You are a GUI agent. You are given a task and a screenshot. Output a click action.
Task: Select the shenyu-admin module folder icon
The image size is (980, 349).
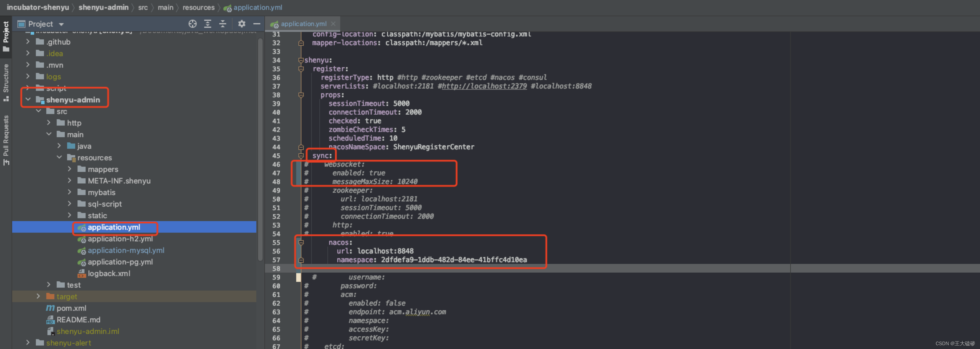40,100
